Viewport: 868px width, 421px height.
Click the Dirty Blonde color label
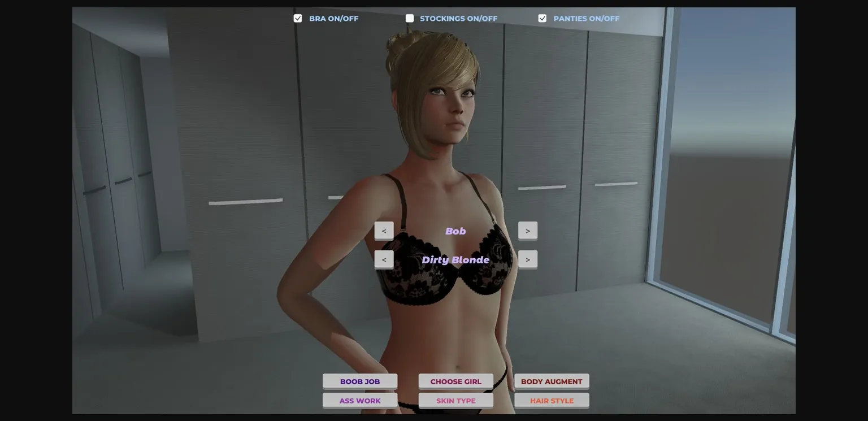[x=456, y=259]
